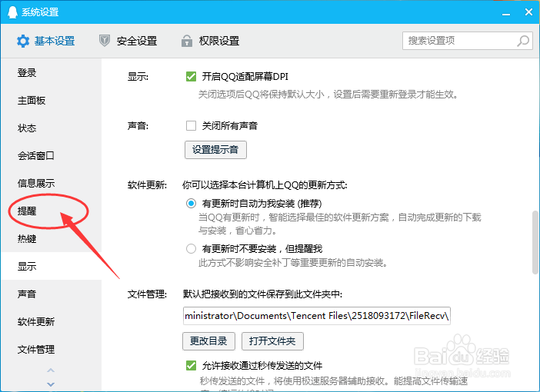Click the FileRecv folder path field
Viewport: 540px width, 392px height.
317,316
